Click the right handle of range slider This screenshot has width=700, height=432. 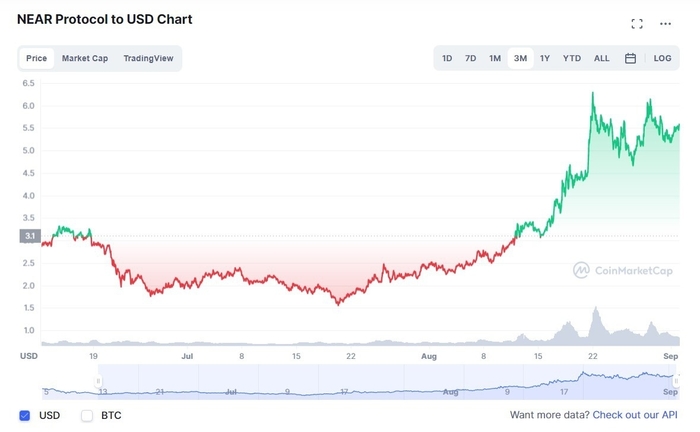click(x=676, y=380)
